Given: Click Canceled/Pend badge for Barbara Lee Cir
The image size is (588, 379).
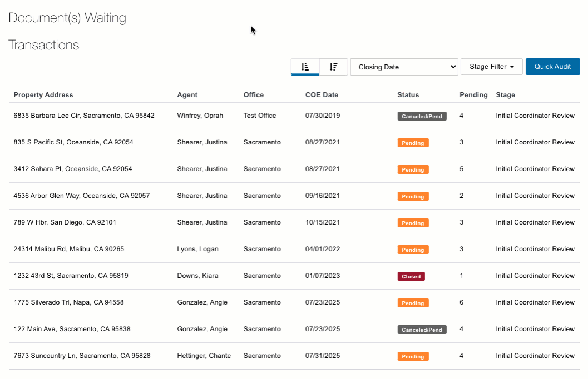Looking at the screenshot, I should [422, 116].
